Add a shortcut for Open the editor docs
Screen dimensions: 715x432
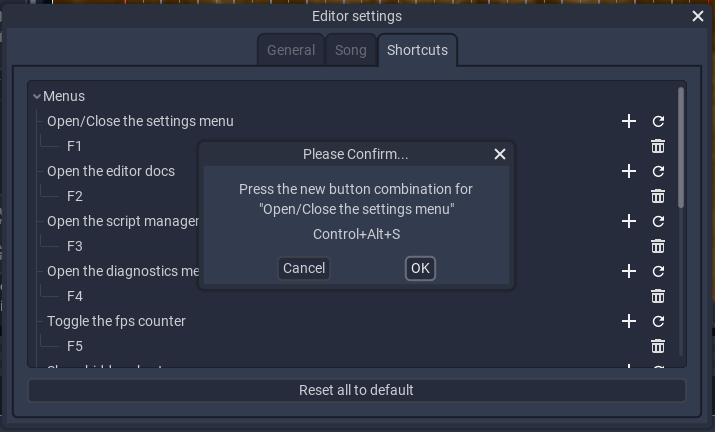[629, 172]
